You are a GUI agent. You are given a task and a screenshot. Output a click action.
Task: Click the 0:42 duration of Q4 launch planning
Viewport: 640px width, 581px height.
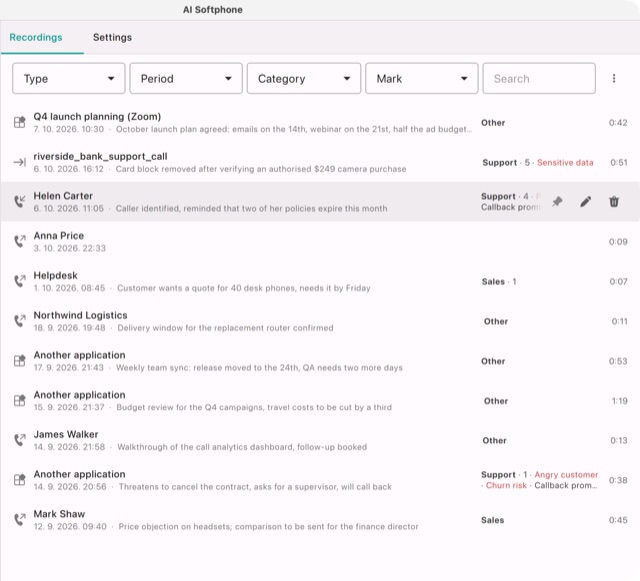click(618, 123)
